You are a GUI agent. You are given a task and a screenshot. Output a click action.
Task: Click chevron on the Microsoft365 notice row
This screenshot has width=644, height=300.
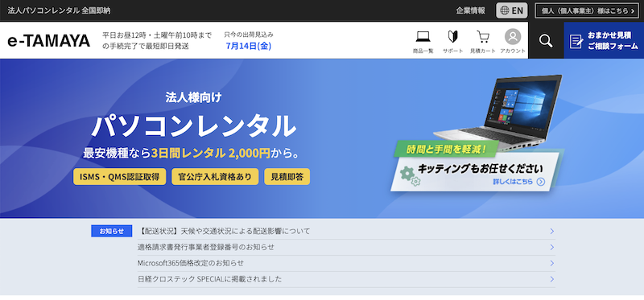click(x=552, y=263)
